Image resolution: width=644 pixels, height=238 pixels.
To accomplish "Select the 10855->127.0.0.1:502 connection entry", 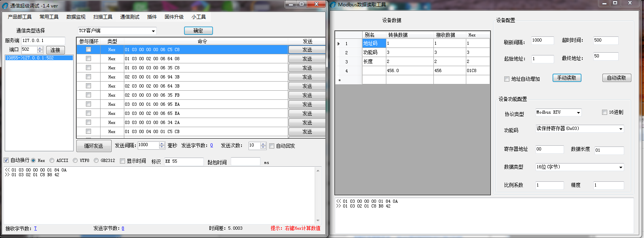I will point(39,58).
